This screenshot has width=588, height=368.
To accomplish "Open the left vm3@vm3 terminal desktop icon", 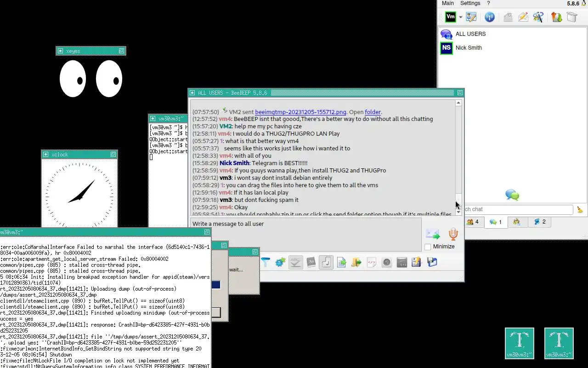I will 520,343.
